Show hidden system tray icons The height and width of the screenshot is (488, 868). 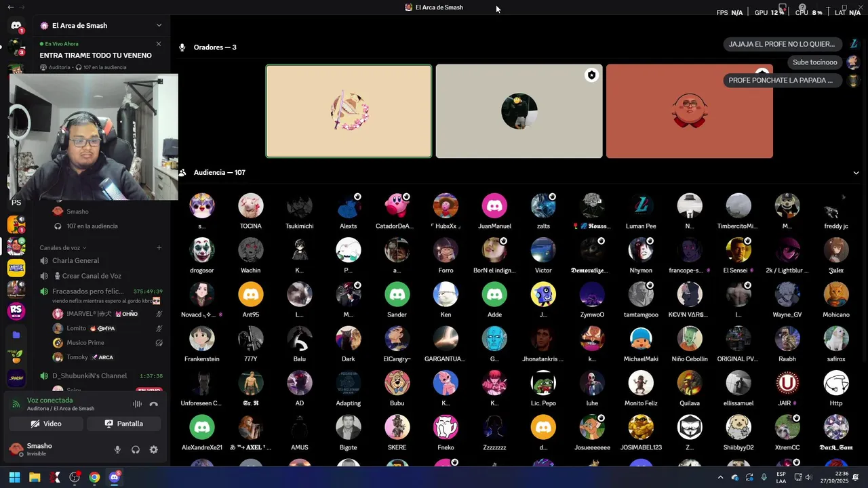(x=720, y=477)
